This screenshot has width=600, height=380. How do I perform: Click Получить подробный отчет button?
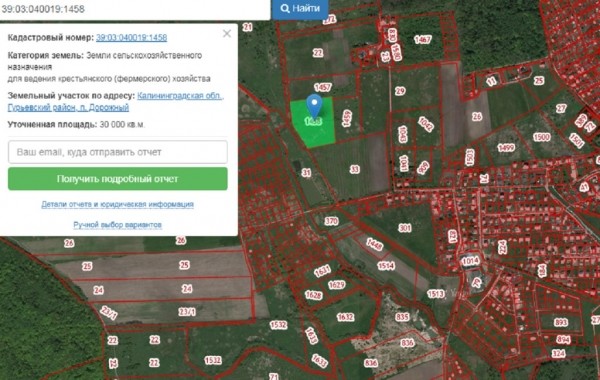pyautogui.click(x=118, y=179)
